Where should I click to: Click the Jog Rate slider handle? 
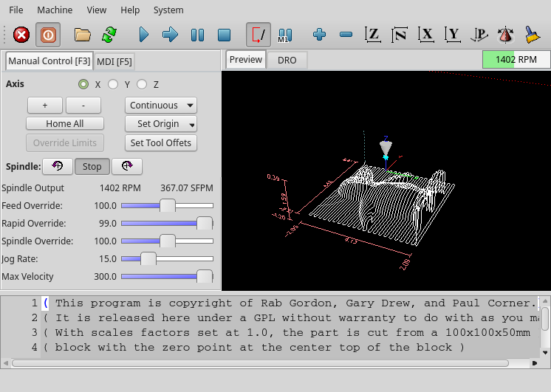click(148, 259)
